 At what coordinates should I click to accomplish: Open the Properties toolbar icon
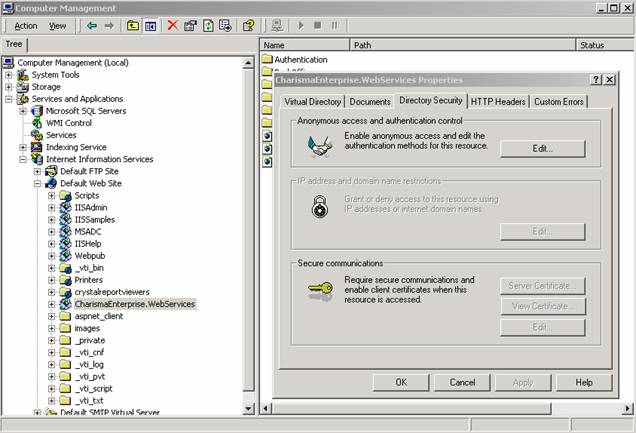[x=190, y=26]
